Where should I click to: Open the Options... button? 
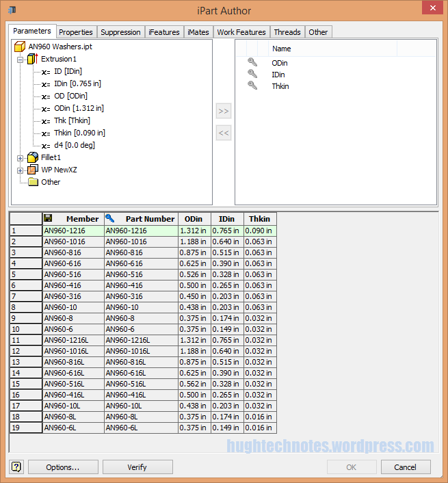click(x=63, y=467)
